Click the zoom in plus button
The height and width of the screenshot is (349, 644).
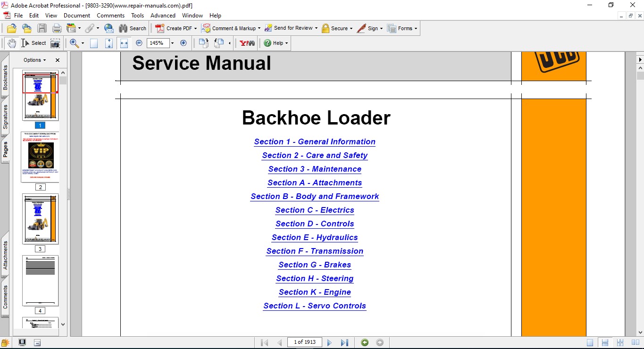click(184, 43)
